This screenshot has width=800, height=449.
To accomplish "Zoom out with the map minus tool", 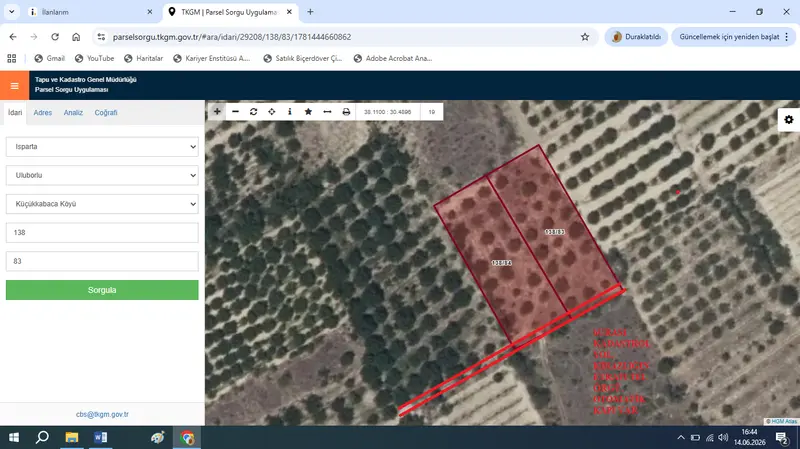I will coord(235,112).
